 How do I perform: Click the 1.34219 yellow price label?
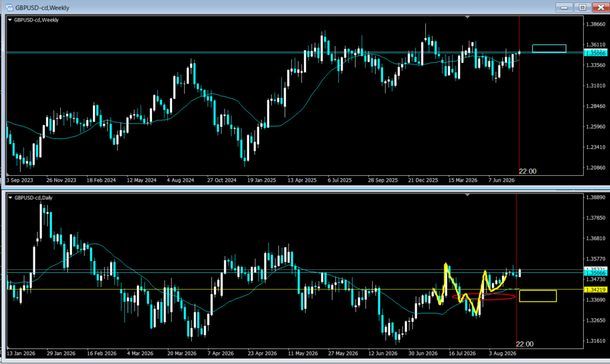click(596, 290)
